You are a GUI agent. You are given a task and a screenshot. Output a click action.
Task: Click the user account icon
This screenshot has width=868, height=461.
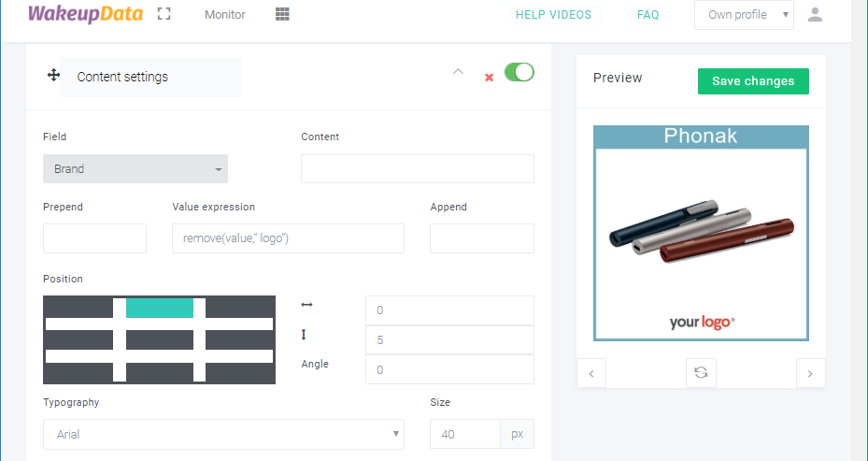tap(815, 14)
